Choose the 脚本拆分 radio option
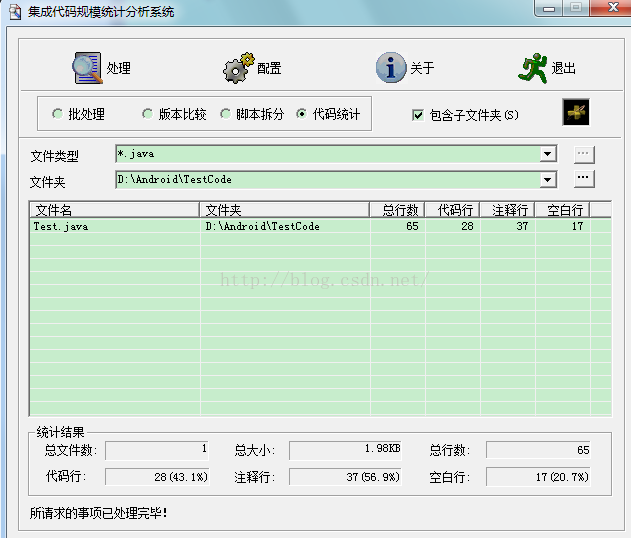This screenshot has width=631, height=538. [x=225, y=115]
